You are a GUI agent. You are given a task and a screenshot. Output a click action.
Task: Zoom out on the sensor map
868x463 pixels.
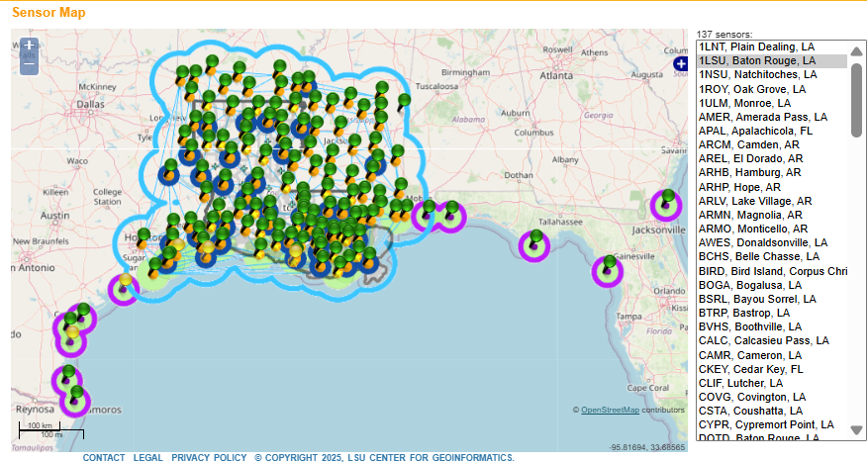coord(30,63)
